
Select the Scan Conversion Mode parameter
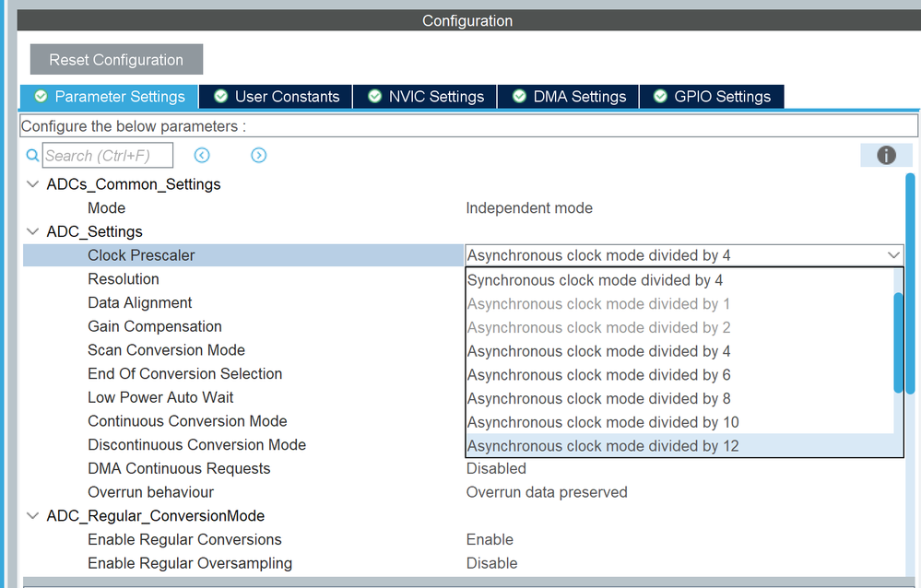click(x=166, y=350)
